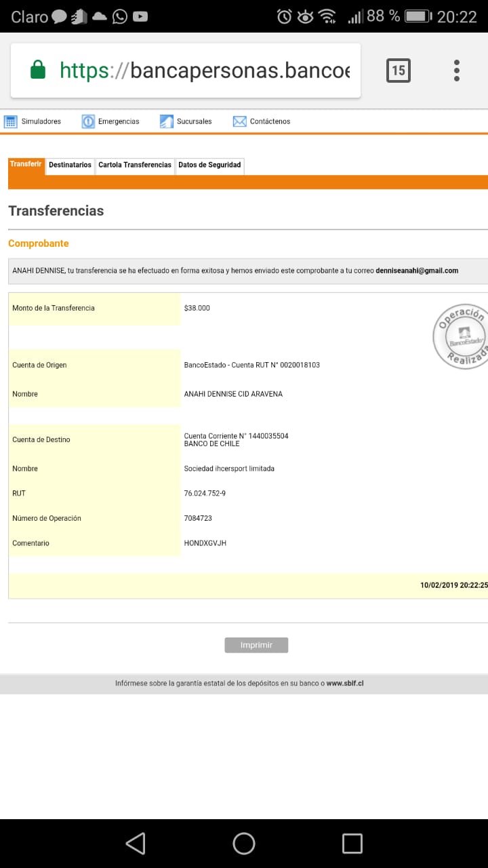Click the Comentario label
The width and height of the screenshot is (488, 868).
pyautogui.click(x=30, y=543)
